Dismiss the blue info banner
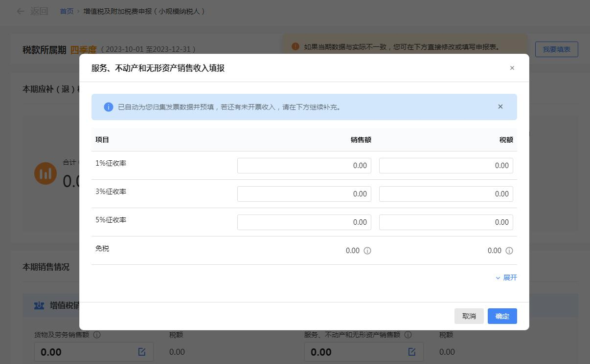 (x=500, y=107)
